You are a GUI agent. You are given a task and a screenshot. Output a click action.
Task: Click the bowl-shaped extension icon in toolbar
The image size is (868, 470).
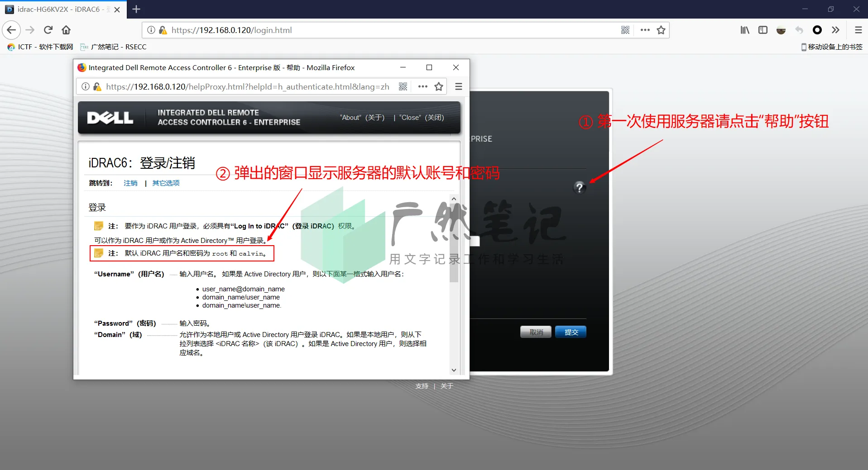coord(781,30)
